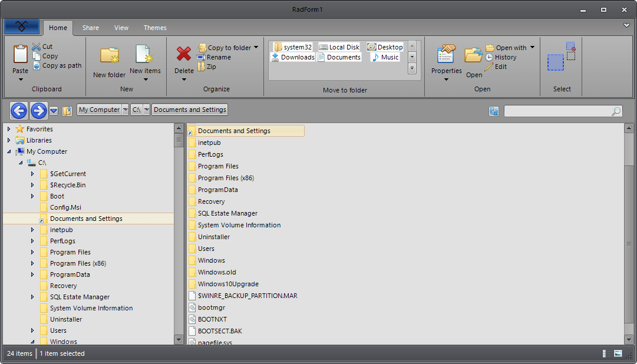
Task: Click the up-one-level folder icon near address bar
Action: point(67,110)
